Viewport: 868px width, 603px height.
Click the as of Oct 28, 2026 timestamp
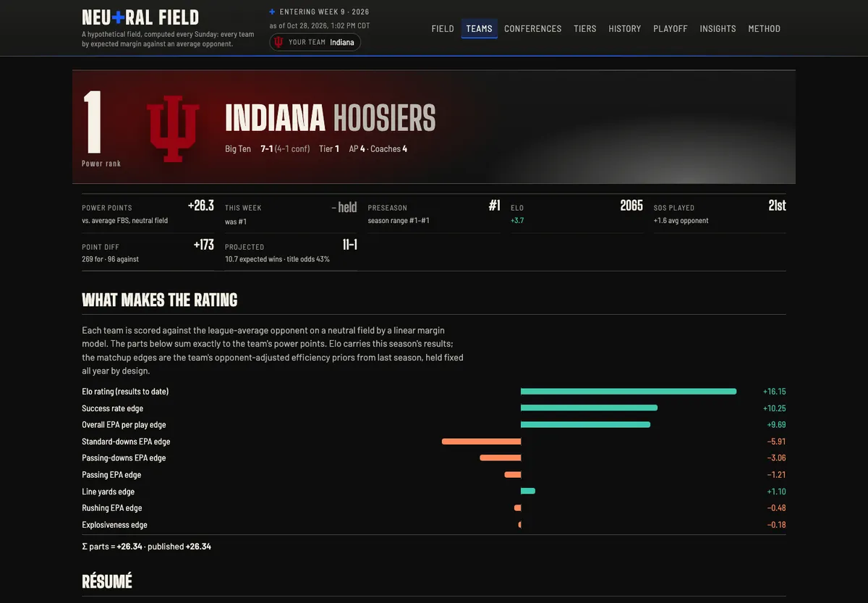(x=320, y=26)
